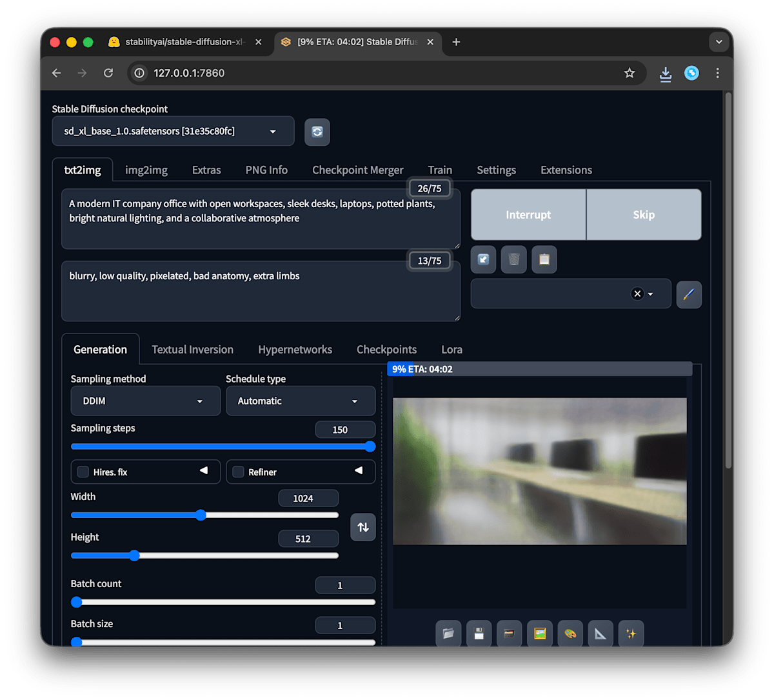774x700 pixels.
Task: Click the Interrupt button
Action: point(528,215)
